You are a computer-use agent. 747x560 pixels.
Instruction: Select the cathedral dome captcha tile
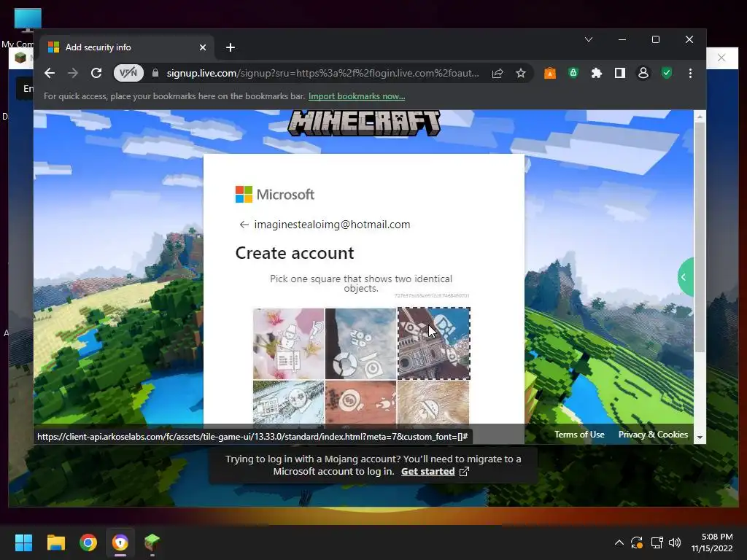433,343
